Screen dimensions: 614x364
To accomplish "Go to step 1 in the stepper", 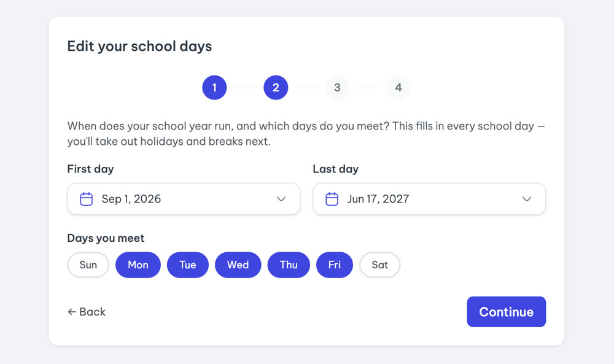I will coord(214,87).
